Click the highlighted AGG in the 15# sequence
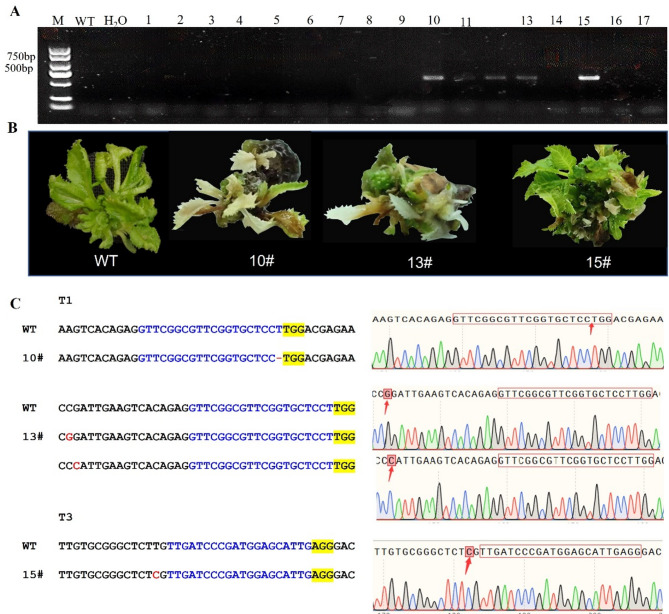This screenshot has height=614, width=669. (x=323, y=575)
